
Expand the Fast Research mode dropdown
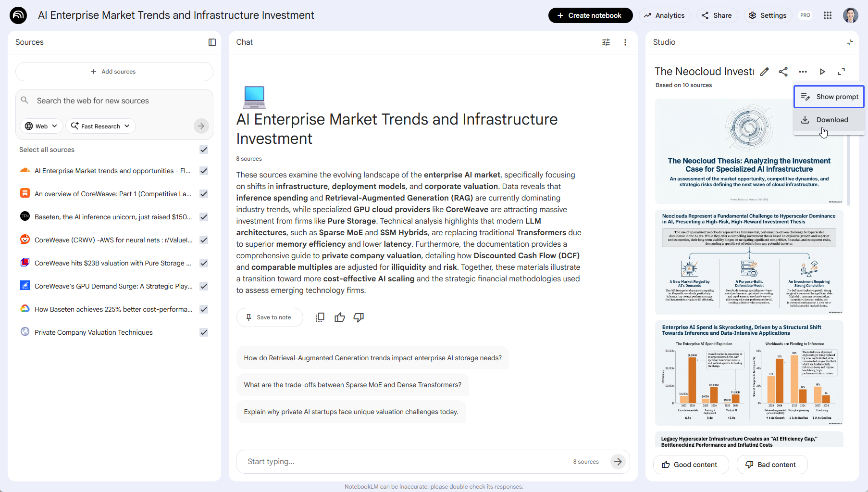100,126
